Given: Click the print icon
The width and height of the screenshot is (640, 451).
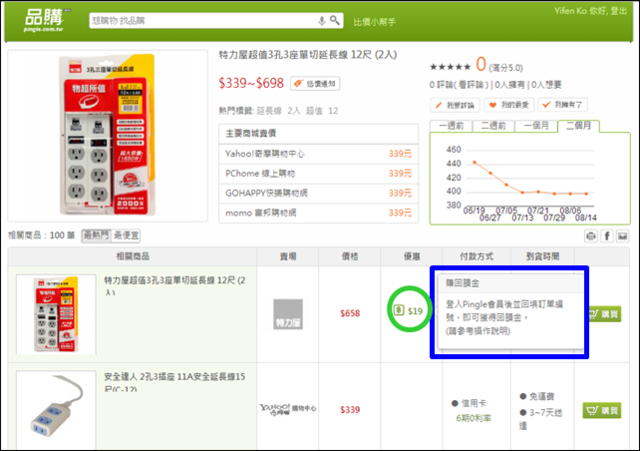Looking at the screenshot, I should pyautogui.click(x=591, y=236).
